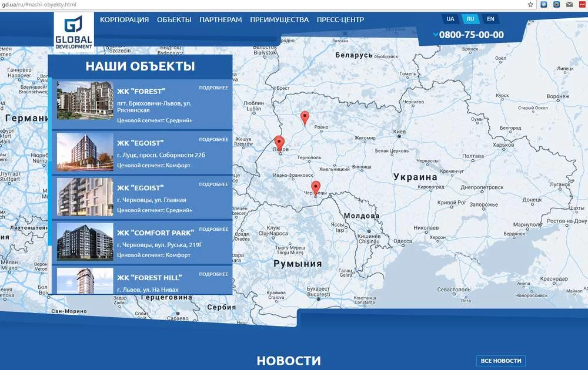Screen dimensions: 588x370
Task: Click the Global Development logo
Action: click(73, 32)
